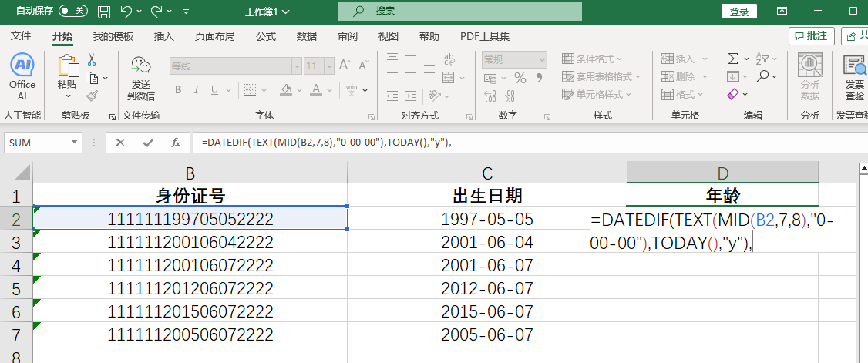This screenshot has width=868, height=363.
Task: Click the AutoSum sigma icon
Action: 733,59
